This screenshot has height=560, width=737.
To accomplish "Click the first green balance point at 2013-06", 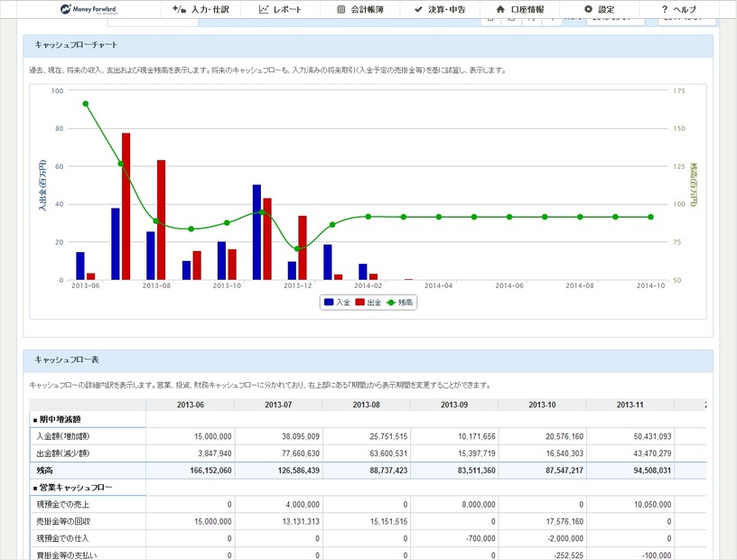I will [x=86, y=104].
